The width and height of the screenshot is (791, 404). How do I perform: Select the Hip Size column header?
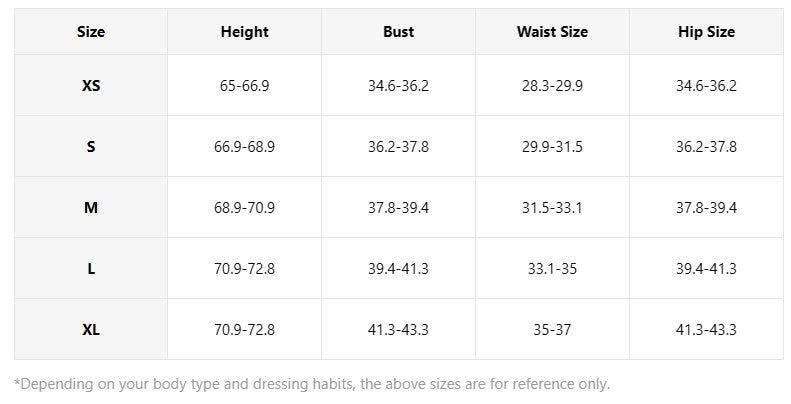coord(706,32)
